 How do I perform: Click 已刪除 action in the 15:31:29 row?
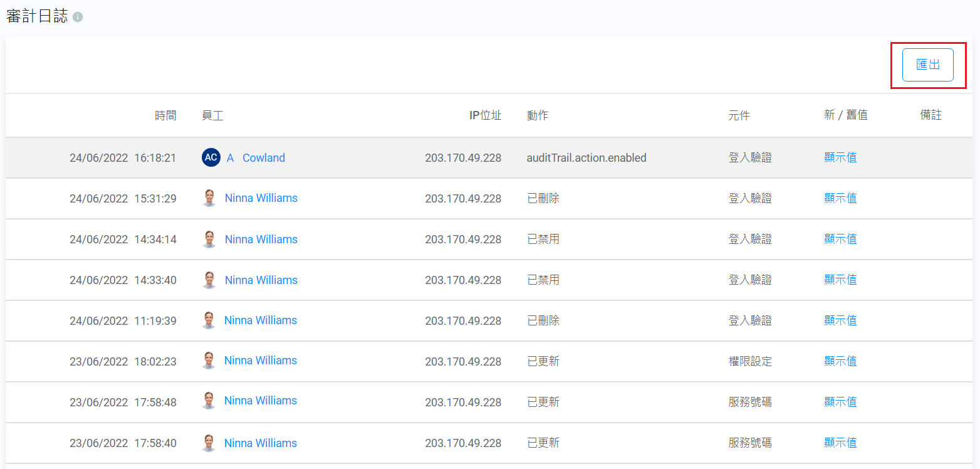pyautogui.click(x=543, y=199)
